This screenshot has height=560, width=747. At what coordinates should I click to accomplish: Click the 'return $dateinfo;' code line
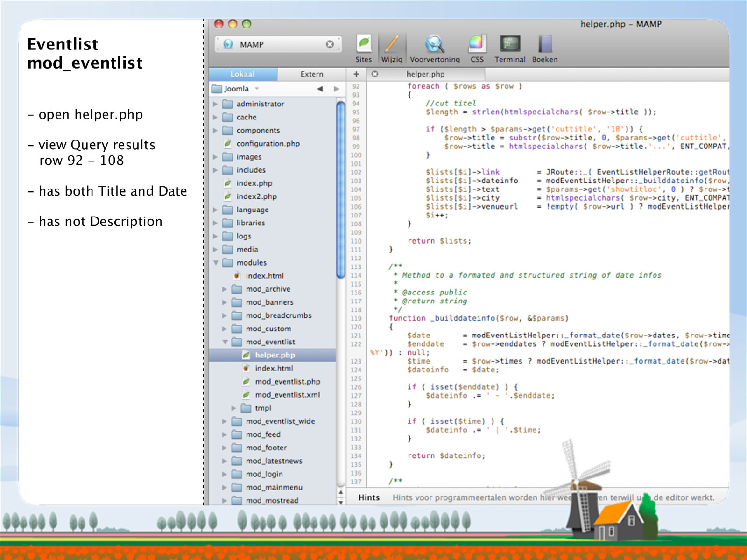446,455
